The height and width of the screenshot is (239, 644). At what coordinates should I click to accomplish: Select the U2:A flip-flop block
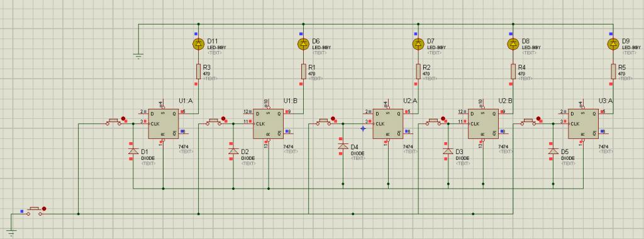(x=388, y=124)
